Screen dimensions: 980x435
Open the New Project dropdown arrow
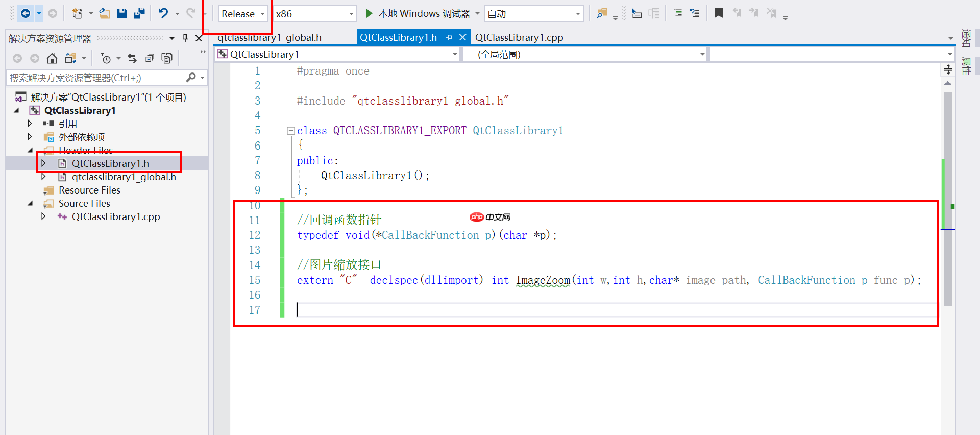point(91,14)
